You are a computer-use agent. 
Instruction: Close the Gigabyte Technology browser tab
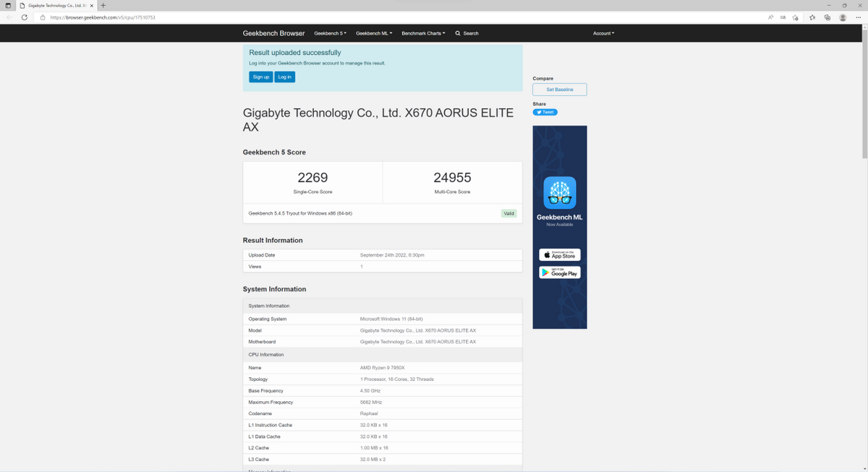click(93, 5)
